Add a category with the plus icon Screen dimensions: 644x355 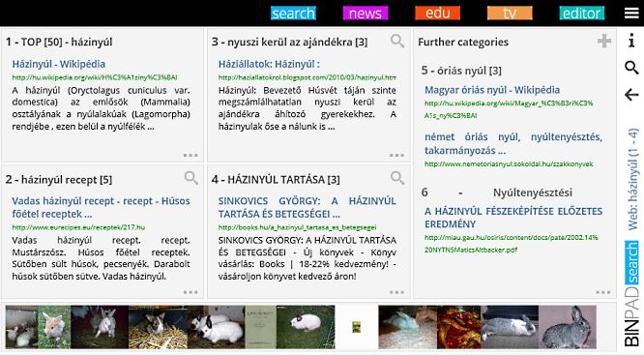603,41
